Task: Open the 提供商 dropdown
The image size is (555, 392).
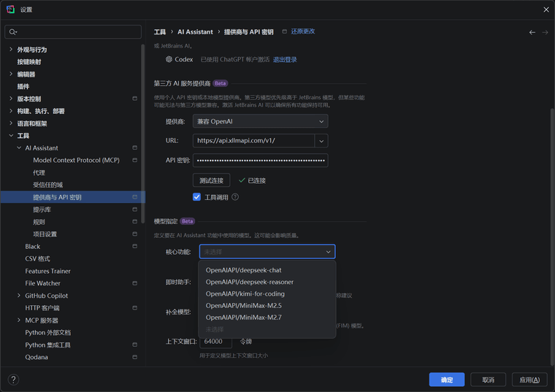Action: click(260, 121)
